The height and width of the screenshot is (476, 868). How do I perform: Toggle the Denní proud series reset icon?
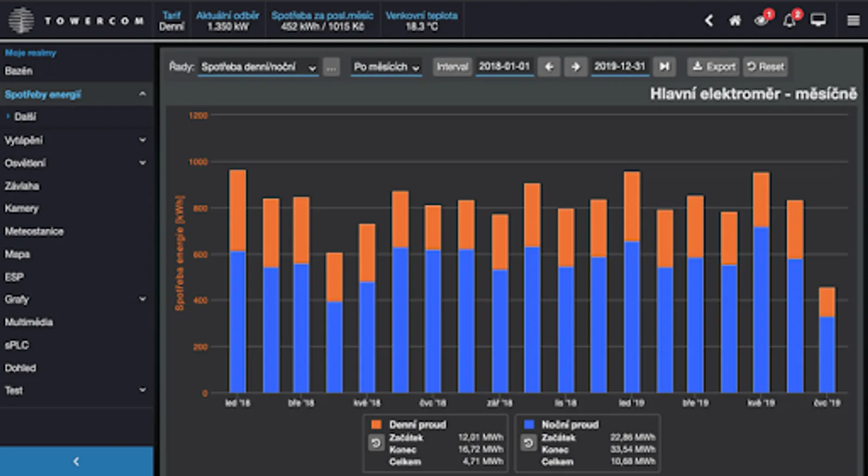click(376, 443)
